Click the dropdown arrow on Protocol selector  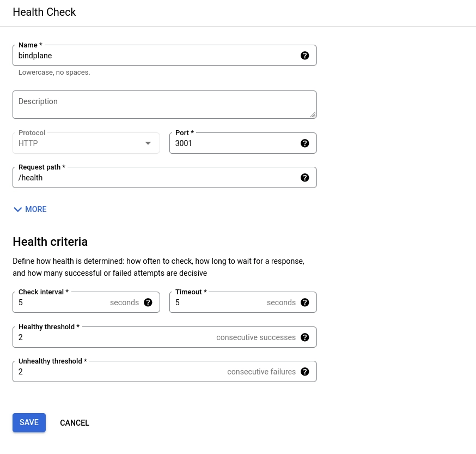[x=148, y=143]
